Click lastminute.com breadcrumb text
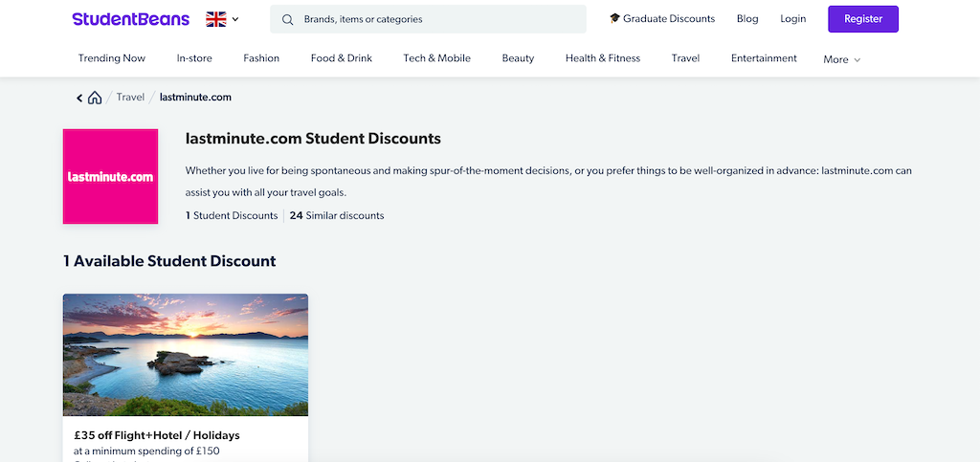The image size is (980, 462). coord(195,98)
